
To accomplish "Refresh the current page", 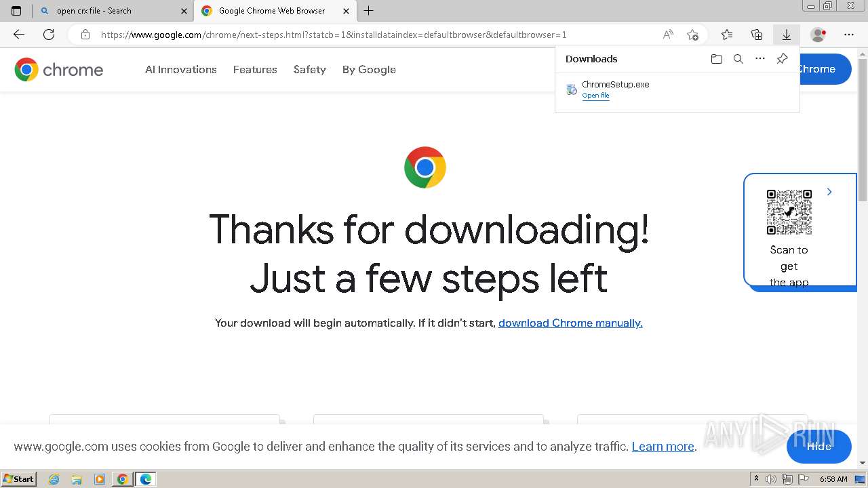I will tap(49, 35).
